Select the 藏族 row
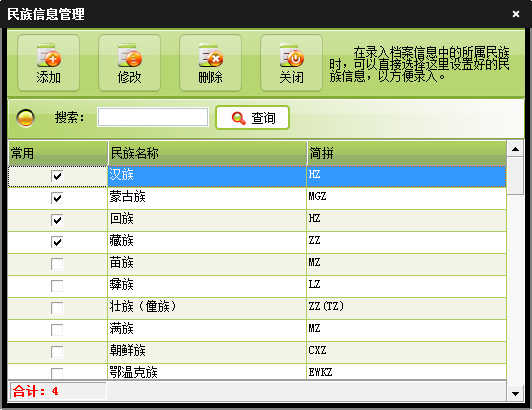 click(x=257, y=242)
